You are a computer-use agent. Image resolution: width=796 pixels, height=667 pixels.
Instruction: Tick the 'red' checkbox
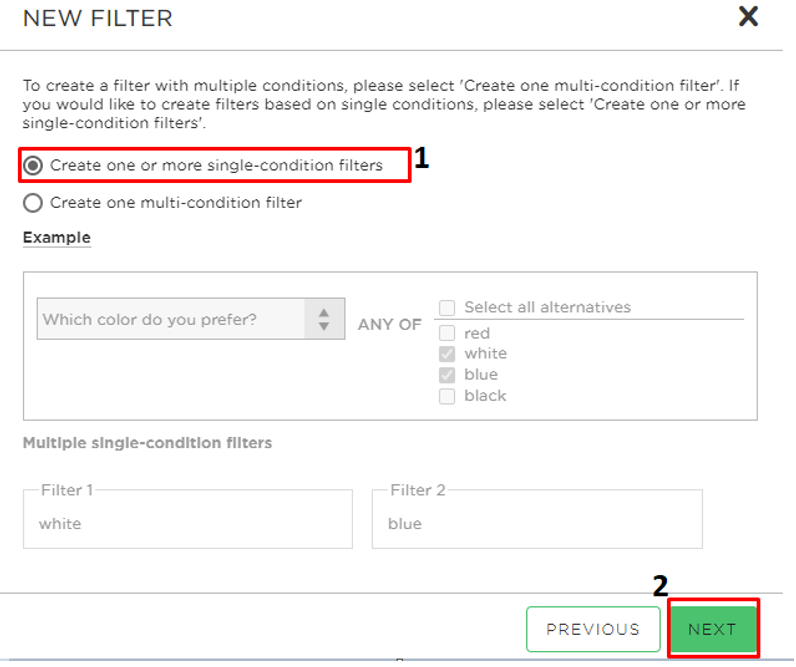[447, 333]
